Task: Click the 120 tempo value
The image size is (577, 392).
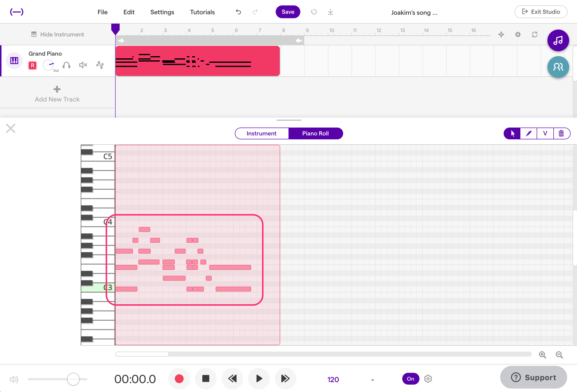Action: coord(333,379)
